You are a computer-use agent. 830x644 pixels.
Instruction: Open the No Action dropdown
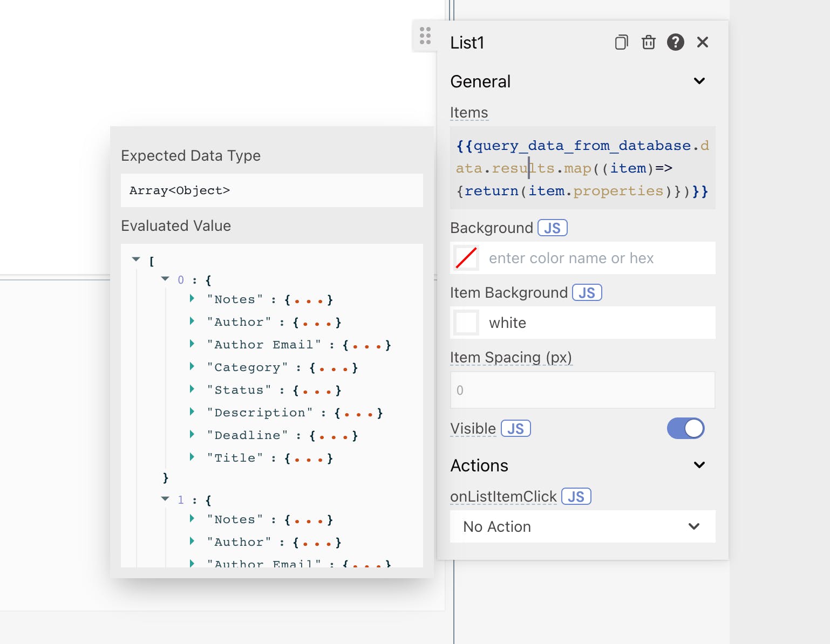click(582, 526)
